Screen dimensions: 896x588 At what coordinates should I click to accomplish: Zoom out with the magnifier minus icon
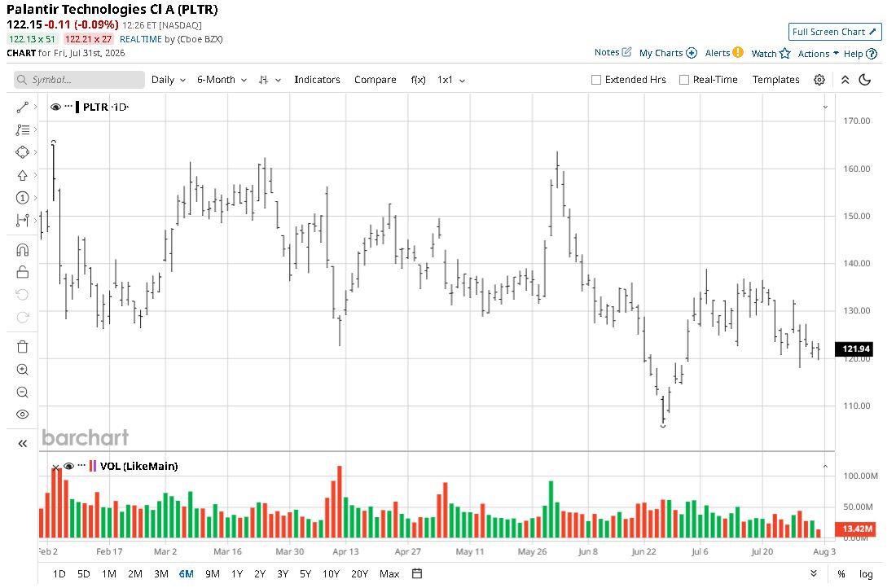22,392
